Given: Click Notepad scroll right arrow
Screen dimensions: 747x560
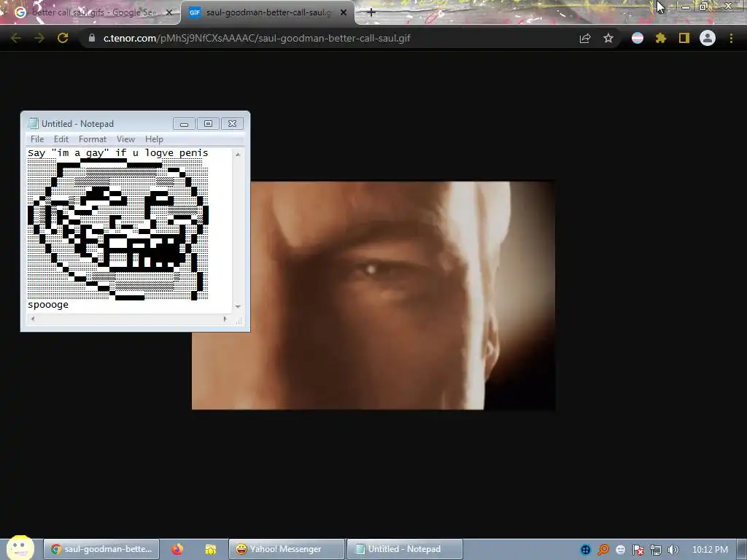Looking at the screenshot, I should pyautogui.click(x=225, y=319).
